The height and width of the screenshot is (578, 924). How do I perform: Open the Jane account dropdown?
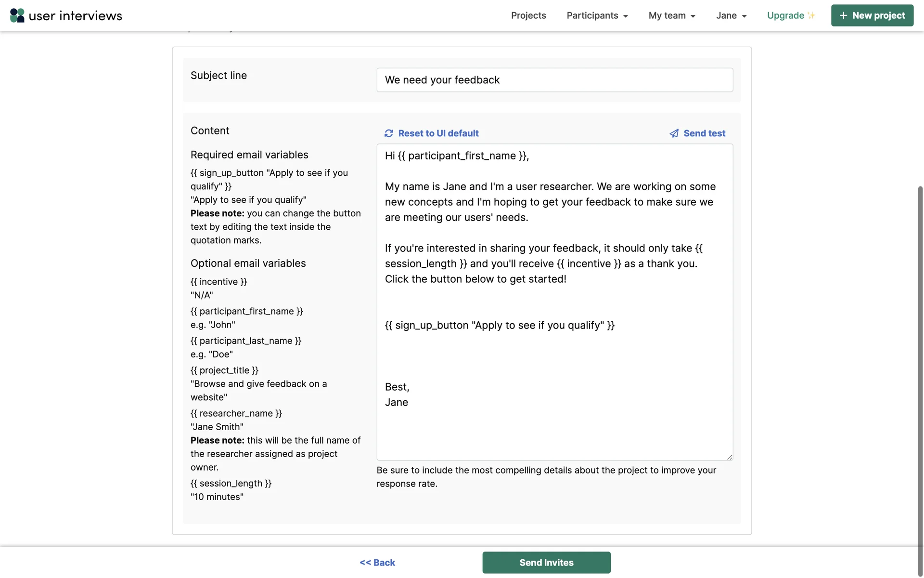point(731,15)
